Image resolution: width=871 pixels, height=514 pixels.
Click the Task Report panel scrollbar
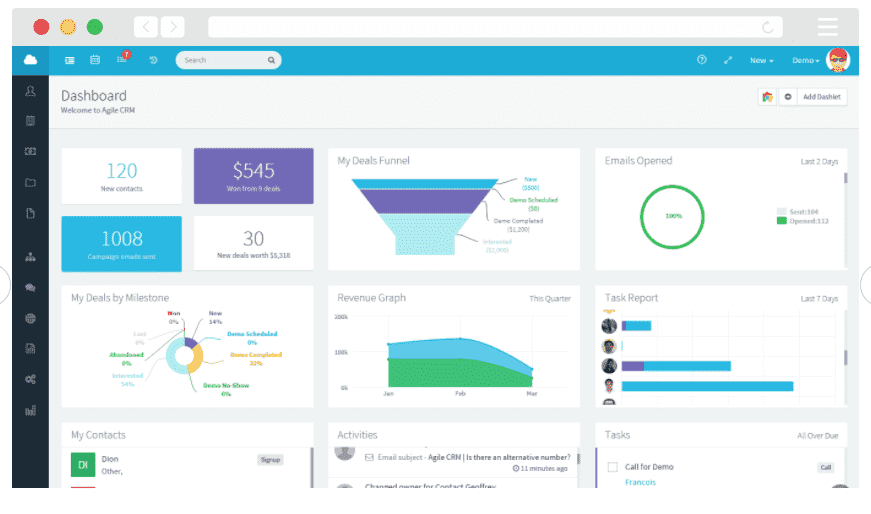[x=845, y=357]
